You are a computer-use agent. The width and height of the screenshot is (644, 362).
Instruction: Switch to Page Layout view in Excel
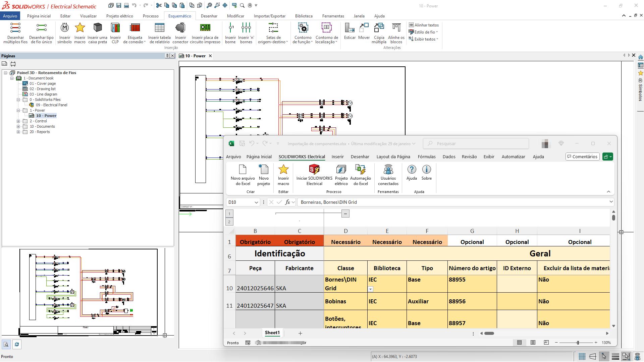pos(533,343)
